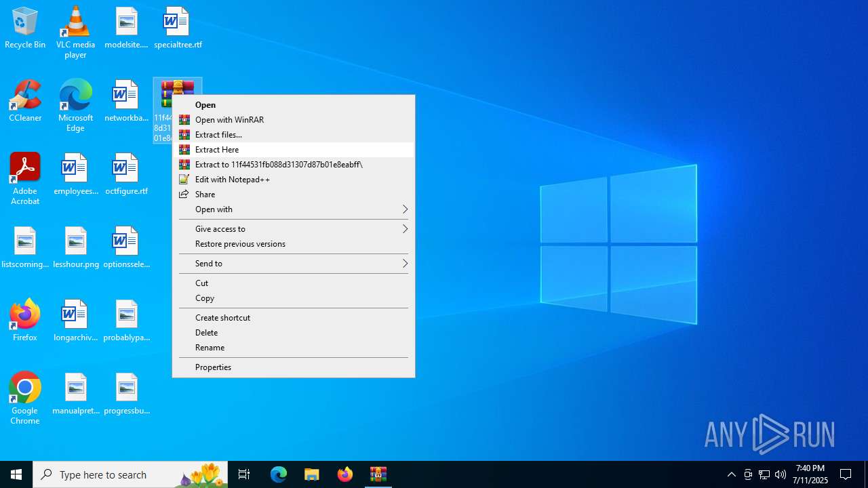
Task: Select the modelsite image file icon
Action: [x=126, y=28]
